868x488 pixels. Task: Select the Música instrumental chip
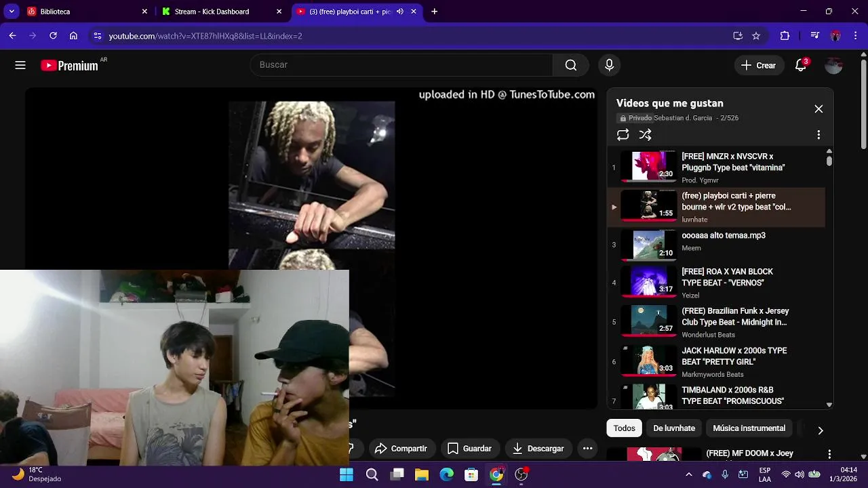click(x=749, y=428)
